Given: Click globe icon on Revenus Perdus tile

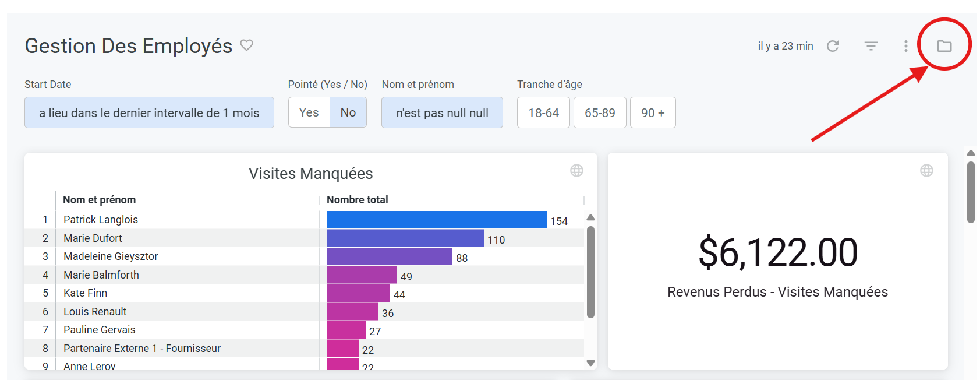Looking at the screenshot, I should (926, 170).
